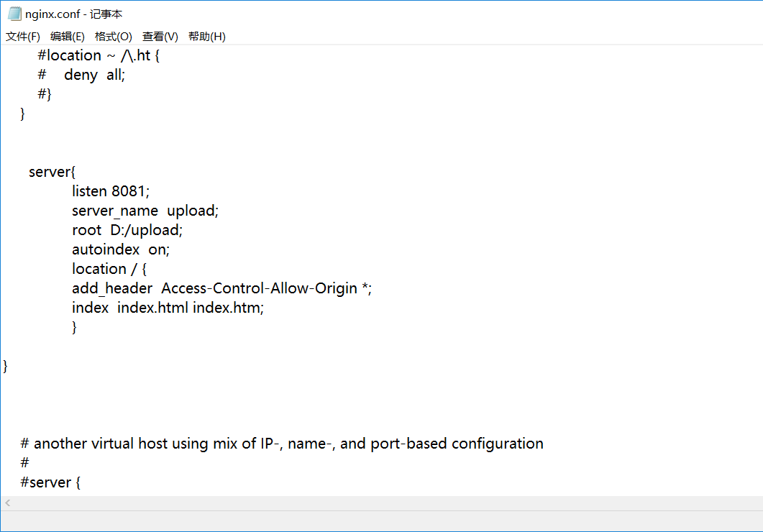The image size is (763, 532).
Task: Open the 格式(O) menu
Action: 114,37
